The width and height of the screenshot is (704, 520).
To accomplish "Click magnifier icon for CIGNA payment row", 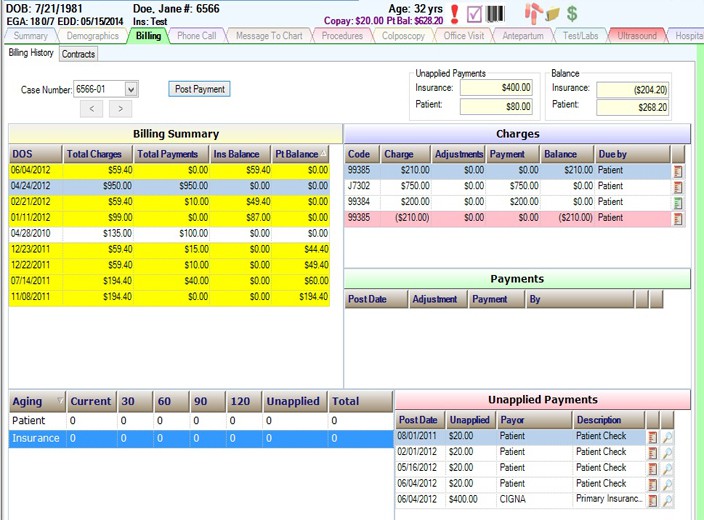I will pos(668,500).
